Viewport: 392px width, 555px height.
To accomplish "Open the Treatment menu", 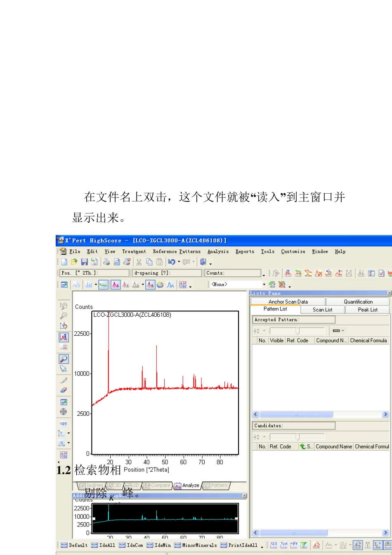I will (x=134, y=251).
